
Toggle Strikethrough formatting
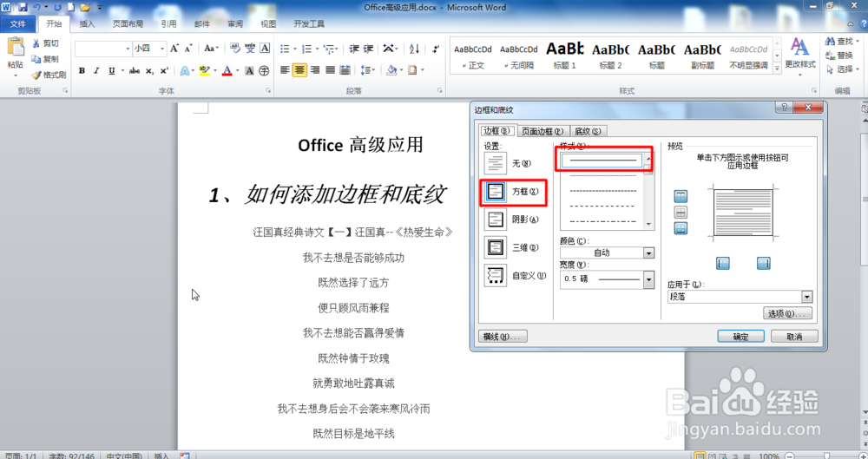point(134,71)
